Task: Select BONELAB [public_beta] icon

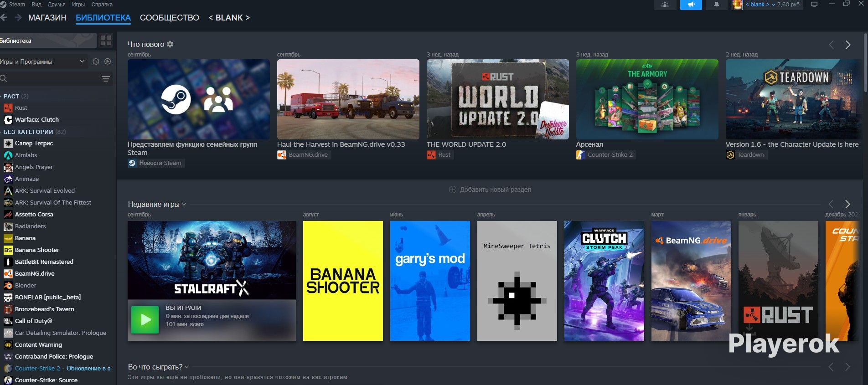Action: (x=8, y=298)
